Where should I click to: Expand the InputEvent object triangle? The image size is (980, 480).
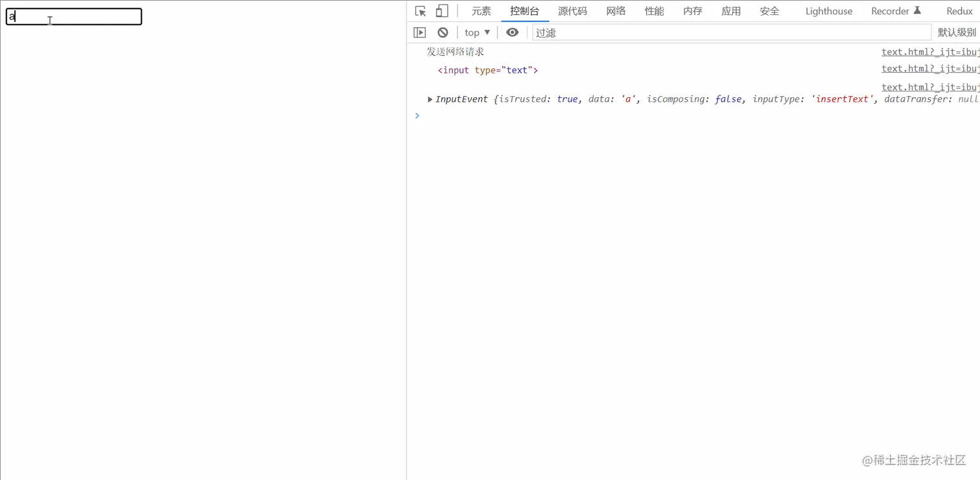coord(430,99)
